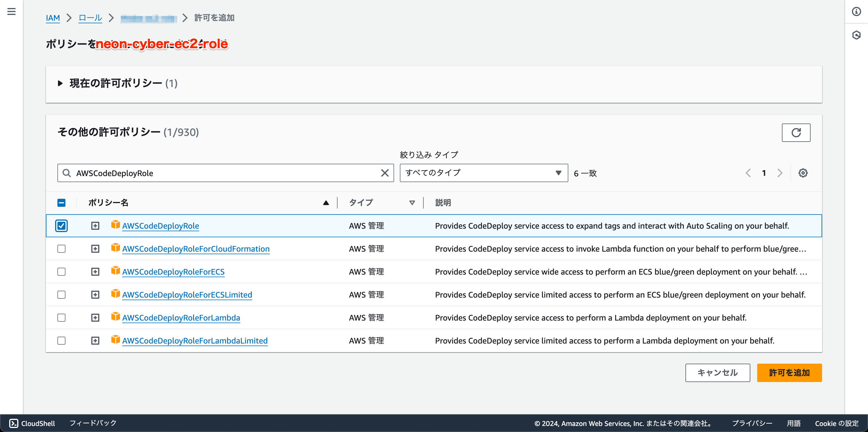Sort policies by ポリシー名 ascending arrow
This screenshot has width=868, height=432.
(325, 203)
